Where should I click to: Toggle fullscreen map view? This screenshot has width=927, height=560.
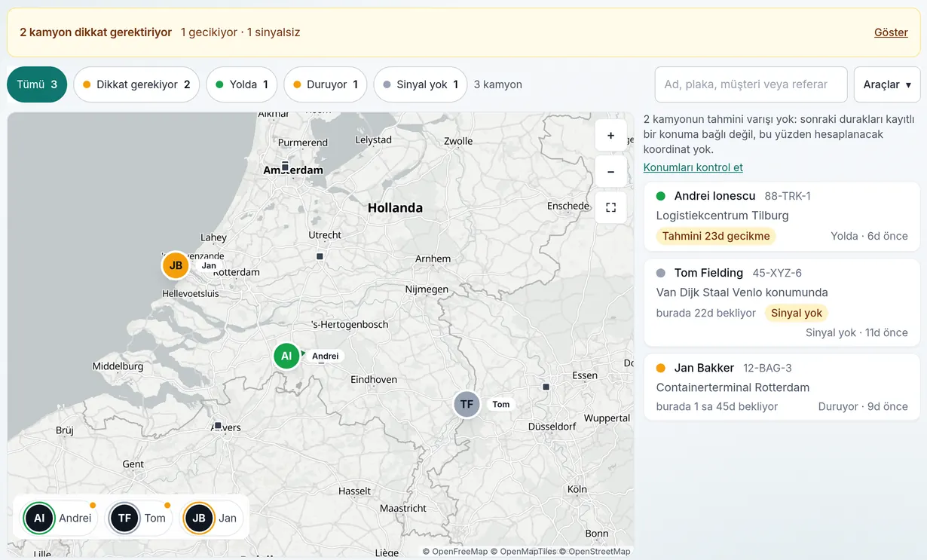click(610, 208)
